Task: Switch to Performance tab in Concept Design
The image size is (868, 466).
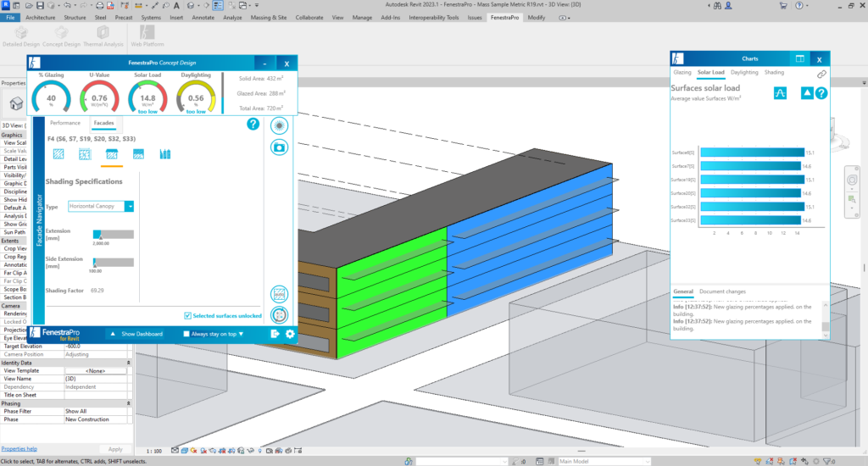Action: pos(65,123)
